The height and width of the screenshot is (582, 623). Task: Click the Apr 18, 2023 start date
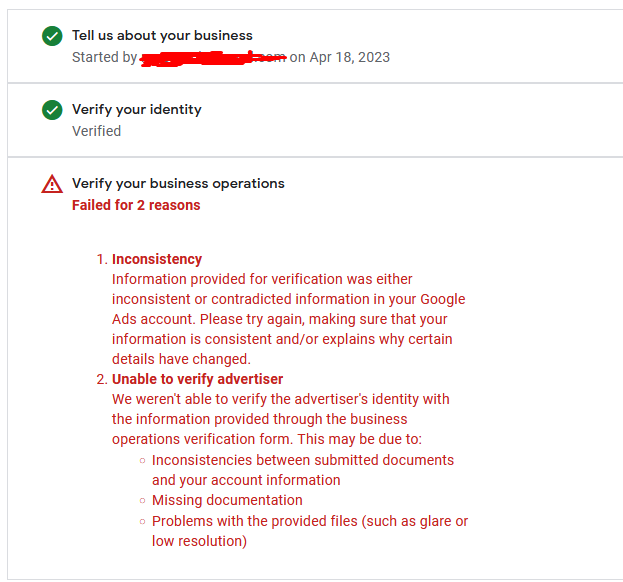(349, 58)
